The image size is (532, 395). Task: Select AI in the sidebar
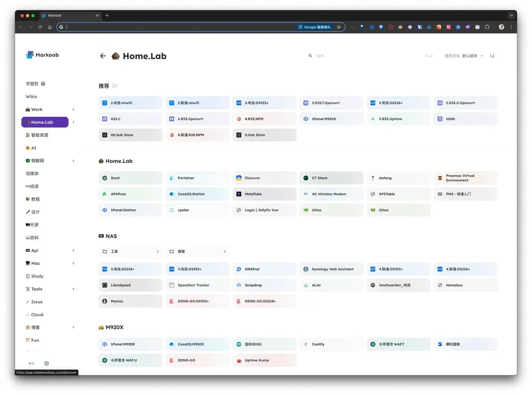pyautogui.click(x=31, y=148)
